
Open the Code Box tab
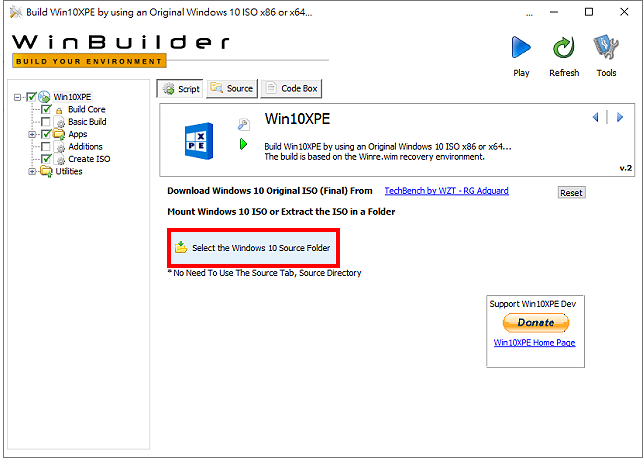(292, 88)
